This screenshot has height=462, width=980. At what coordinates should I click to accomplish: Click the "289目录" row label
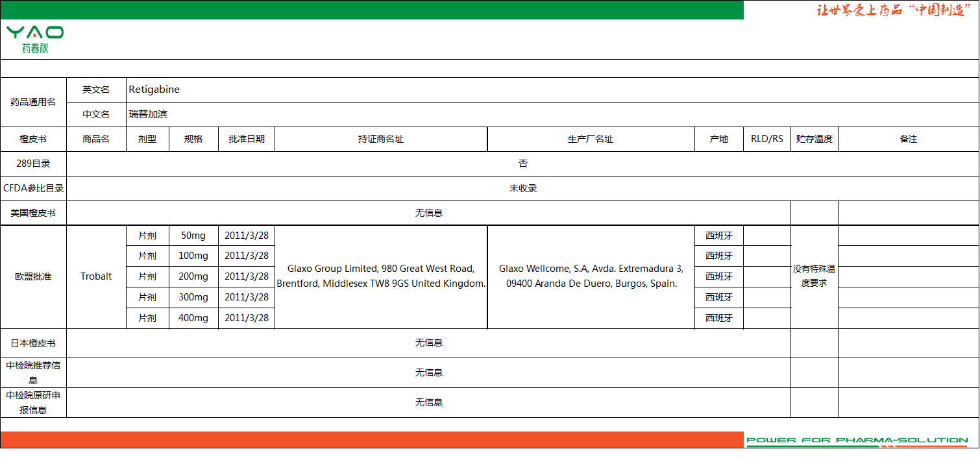coord(33,164)
